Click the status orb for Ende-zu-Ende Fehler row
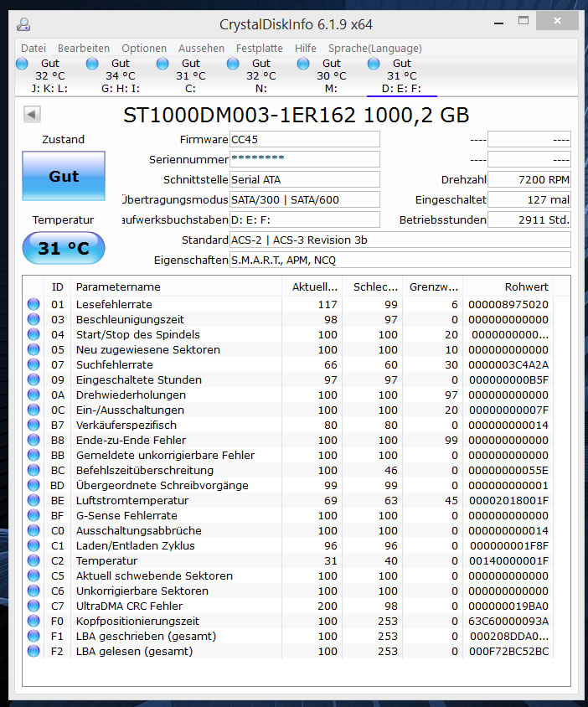Viewport: 588px width, 707px height. click(34, 440)
